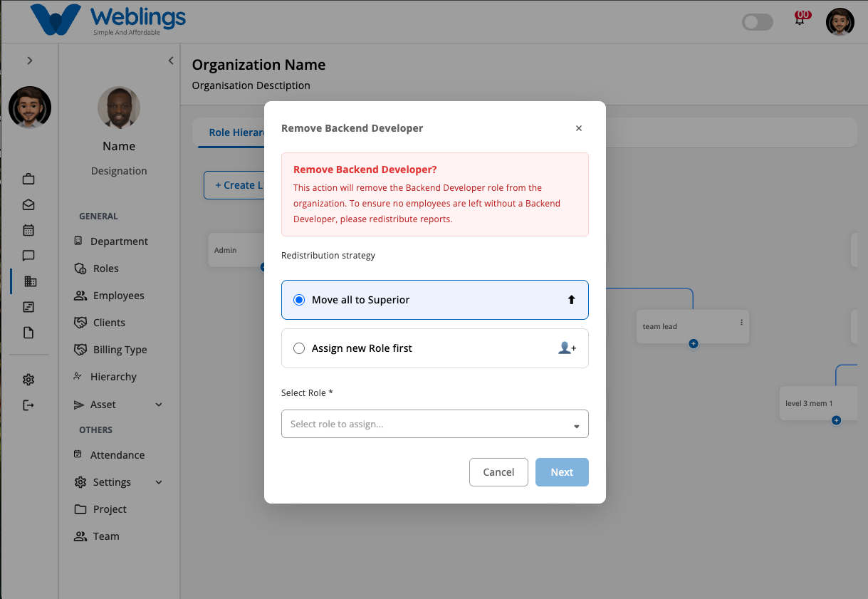Click the Next button
Viewport: 868px width, 599px height.
click(562, 472)
